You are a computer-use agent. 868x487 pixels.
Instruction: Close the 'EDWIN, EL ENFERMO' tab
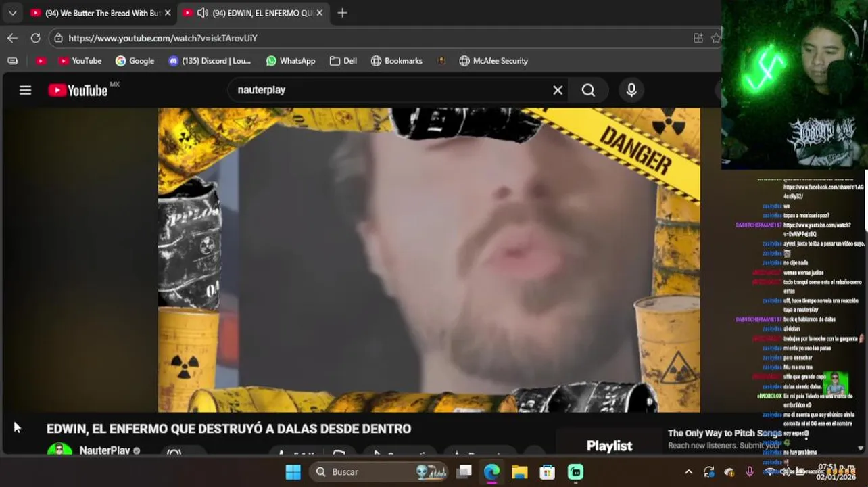[320, 13]
